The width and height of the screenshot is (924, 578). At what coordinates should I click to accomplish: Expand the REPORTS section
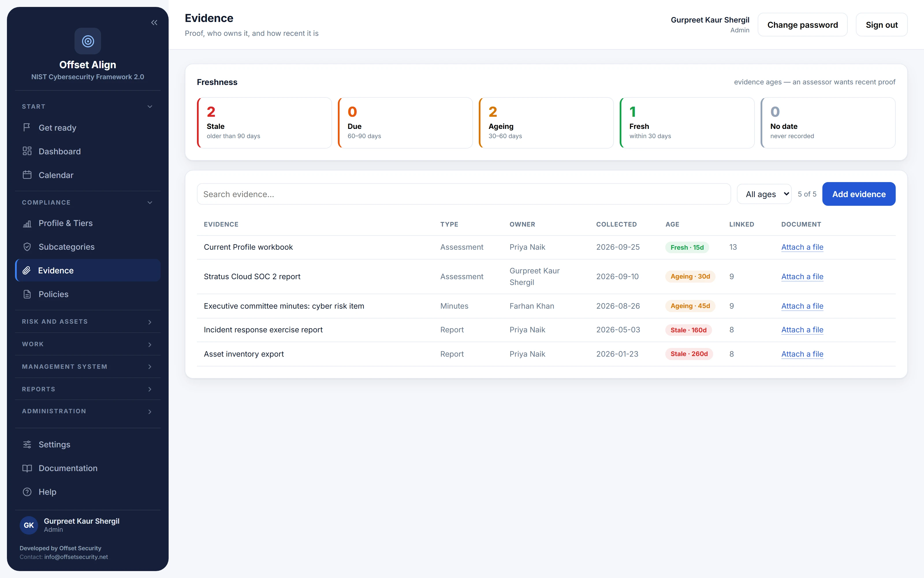(87, 389)
